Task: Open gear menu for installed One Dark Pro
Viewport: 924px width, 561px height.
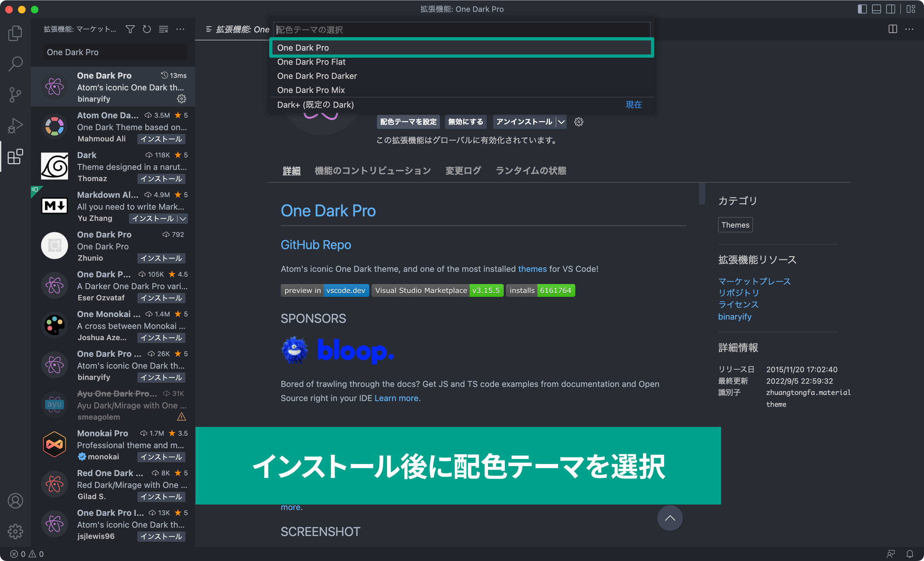Action: point(182,98)
